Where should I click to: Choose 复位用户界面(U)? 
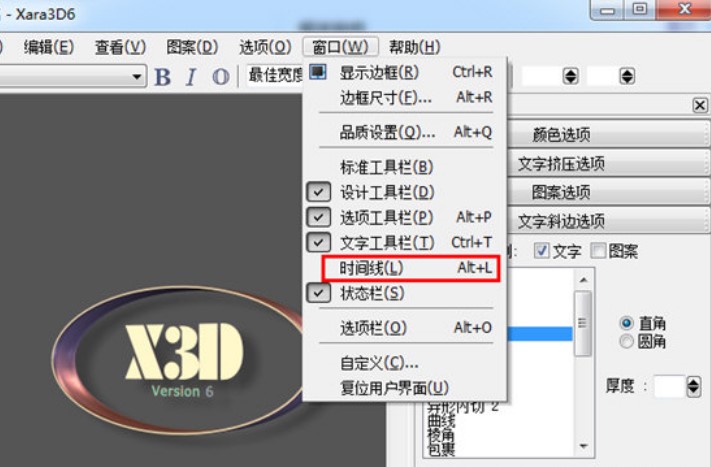(404, 388)
